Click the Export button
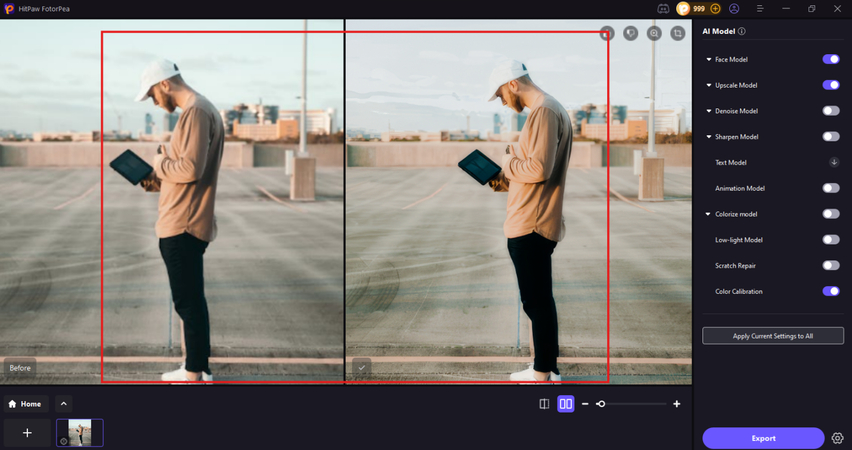 pyautogui.click(x=763, y=438)
